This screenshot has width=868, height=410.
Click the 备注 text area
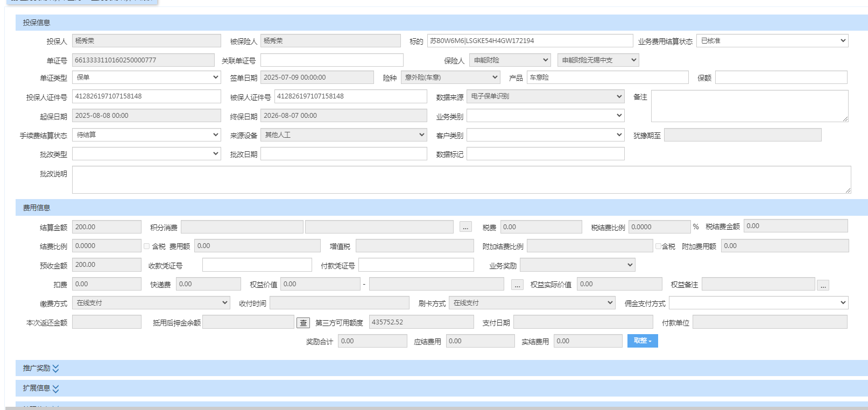[x=750, y=106]
